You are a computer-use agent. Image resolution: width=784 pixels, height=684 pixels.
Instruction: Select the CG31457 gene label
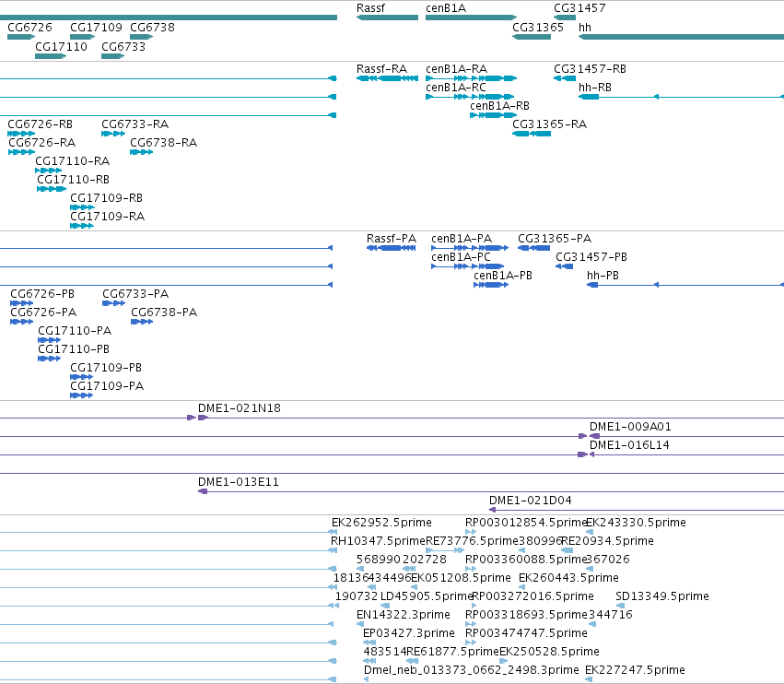[579, 8]
